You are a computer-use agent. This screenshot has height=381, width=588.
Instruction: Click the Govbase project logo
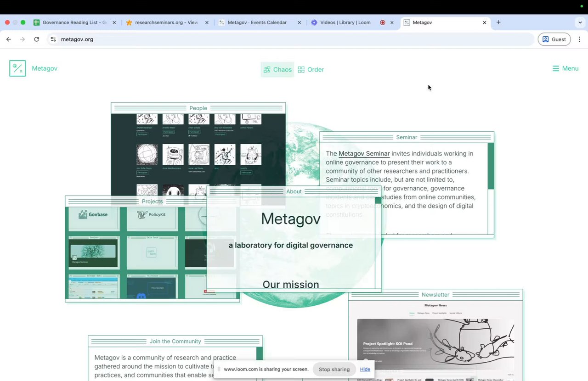[x=93, y=214]
